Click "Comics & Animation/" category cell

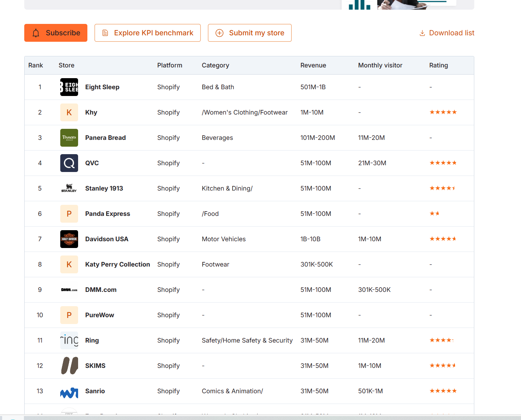(x=233, y=391)
